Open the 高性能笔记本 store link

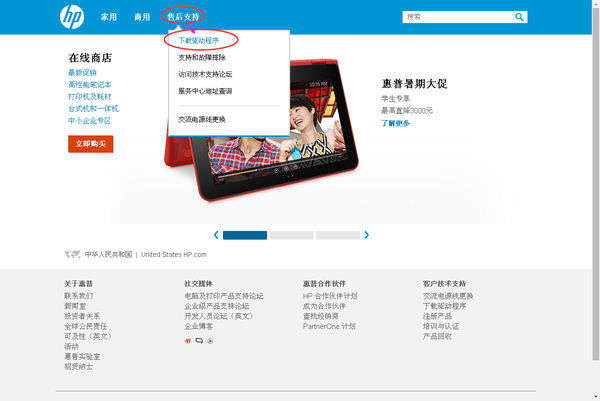90,84
